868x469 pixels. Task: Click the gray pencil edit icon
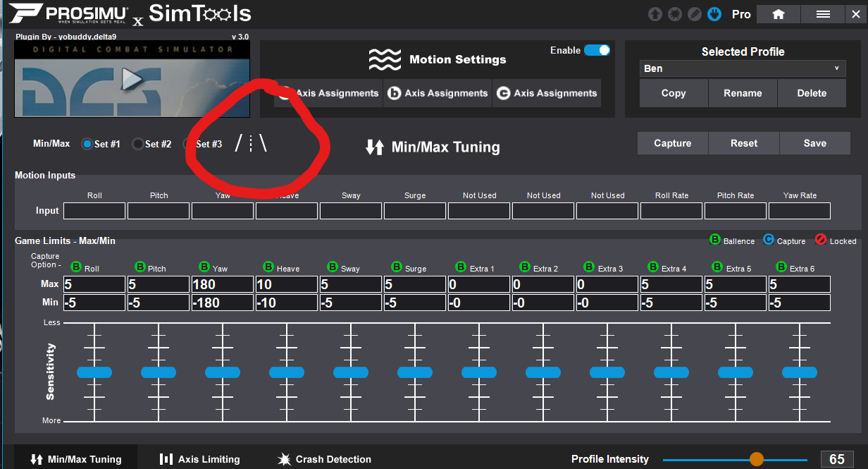point(695,14)
